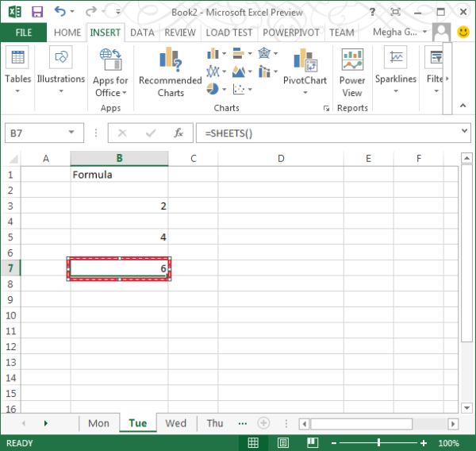
Task: Click the horizontal scrollbar thumb
Action: (x=361, y=423)
